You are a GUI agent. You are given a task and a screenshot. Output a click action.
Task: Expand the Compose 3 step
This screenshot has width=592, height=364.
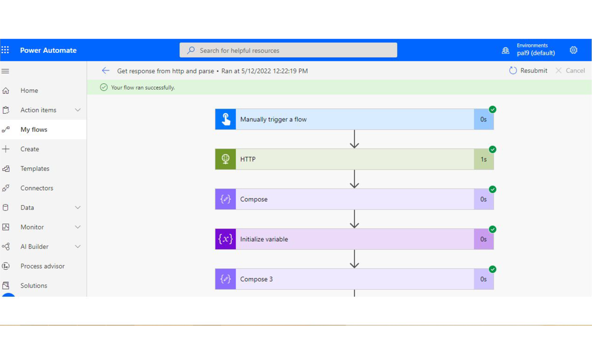pyautogui.click(x=354, y=279)
